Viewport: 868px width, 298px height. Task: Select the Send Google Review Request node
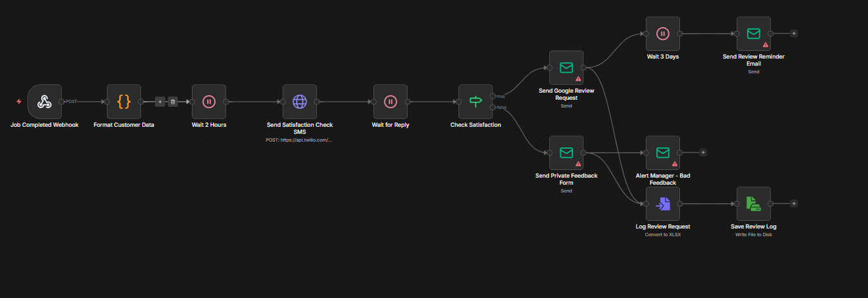566,68
